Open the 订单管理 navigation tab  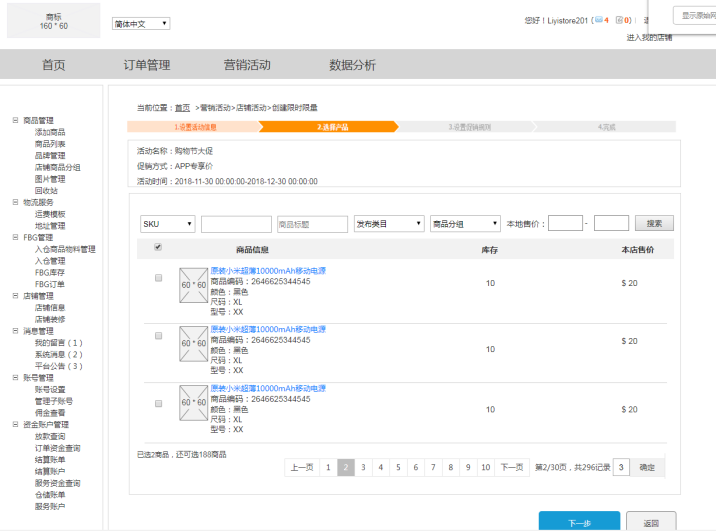147,65
